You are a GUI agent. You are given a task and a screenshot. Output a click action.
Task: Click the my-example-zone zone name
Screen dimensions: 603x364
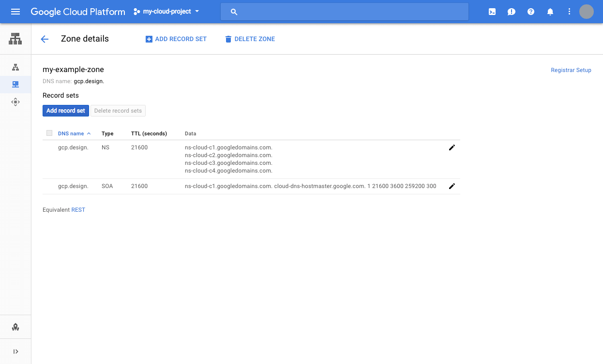coord(73,70)
